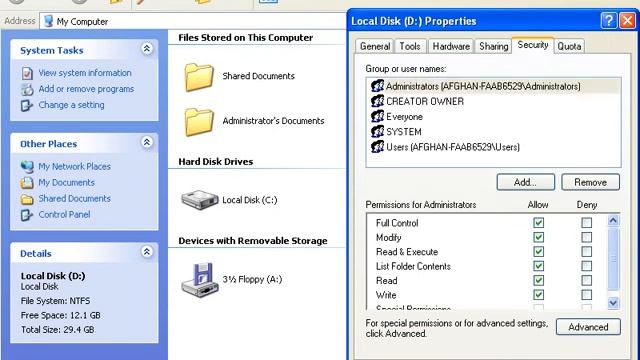Click the My Network Places icon
The image size is (640, 360).
coord(27,167)
